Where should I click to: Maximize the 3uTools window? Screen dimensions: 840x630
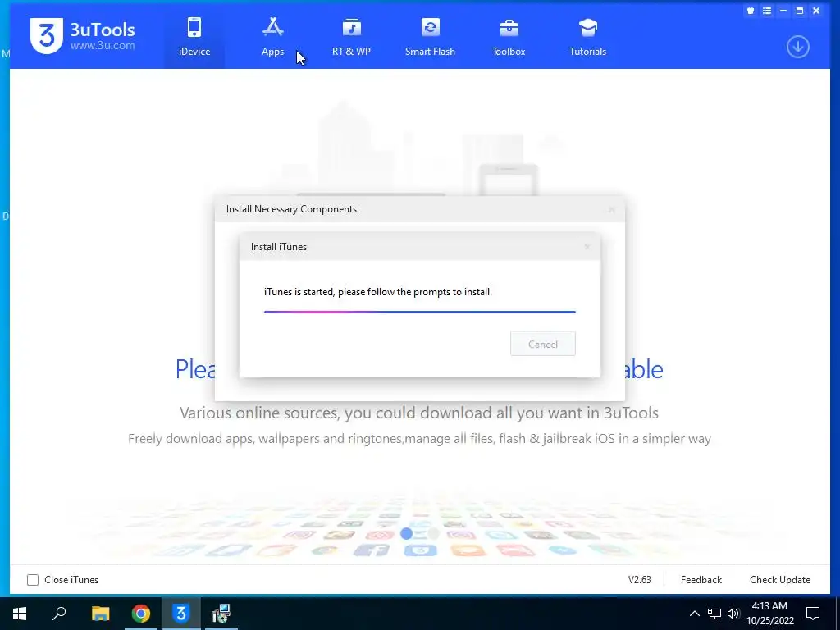(x=800, y=11)
